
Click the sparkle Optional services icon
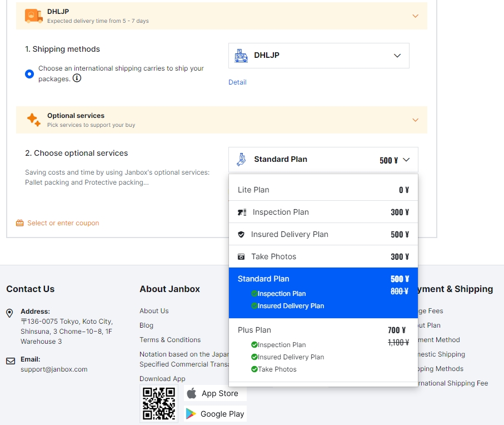pos(34,120)
